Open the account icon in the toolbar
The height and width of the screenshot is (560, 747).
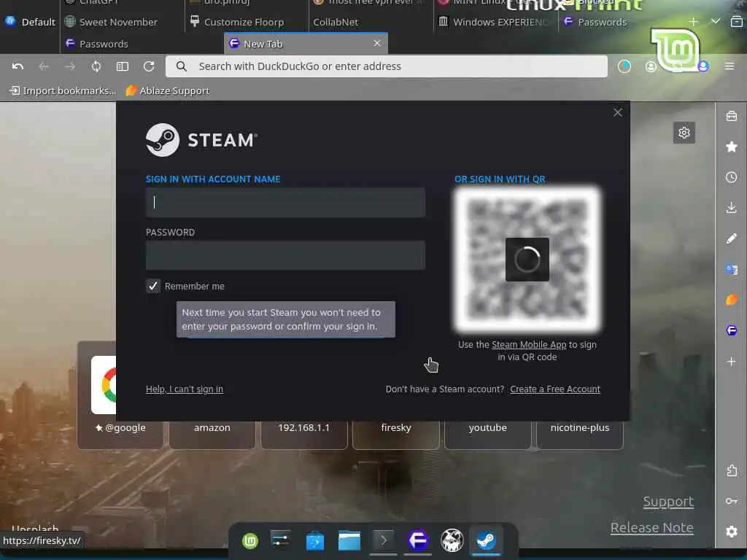pyautogui.click(x=651, y=66)
